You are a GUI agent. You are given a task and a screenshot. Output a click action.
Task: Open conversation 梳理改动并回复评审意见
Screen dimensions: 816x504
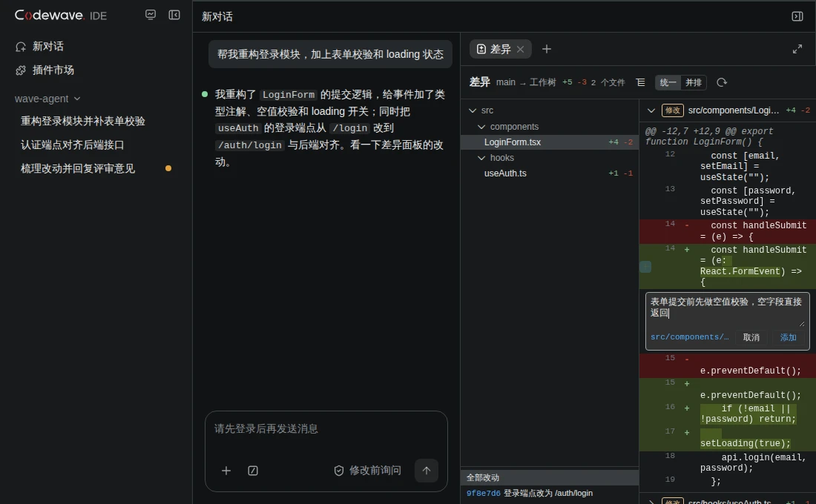(x=78, y=168)
